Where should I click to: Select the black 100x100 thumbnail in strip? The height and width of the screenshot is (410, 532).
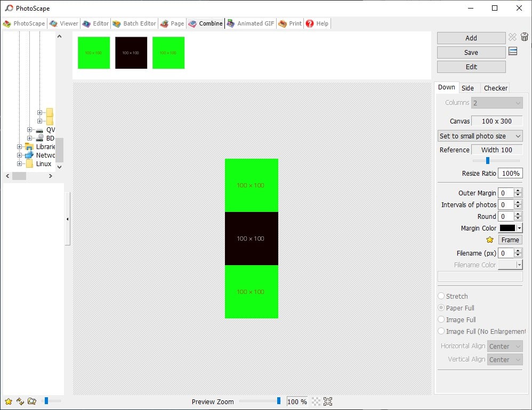pos(131,53)
